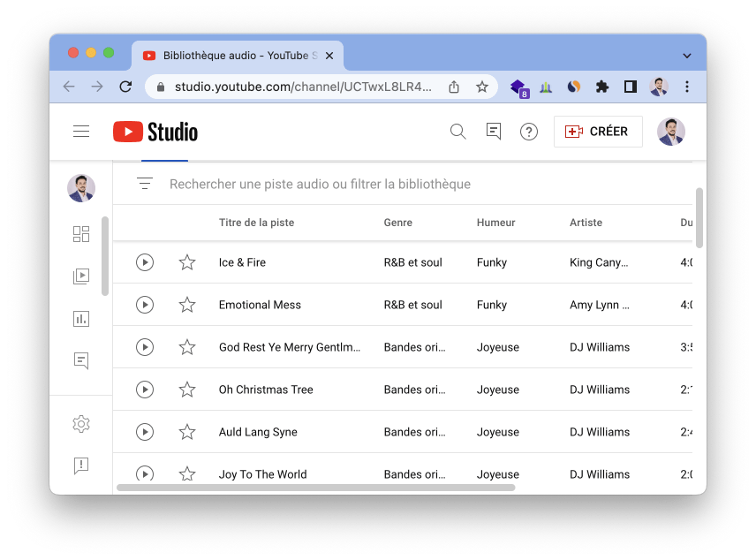Expand the tab search chevron
The image size is (756, 560).
pyautogui.click(x=687, y=56)
